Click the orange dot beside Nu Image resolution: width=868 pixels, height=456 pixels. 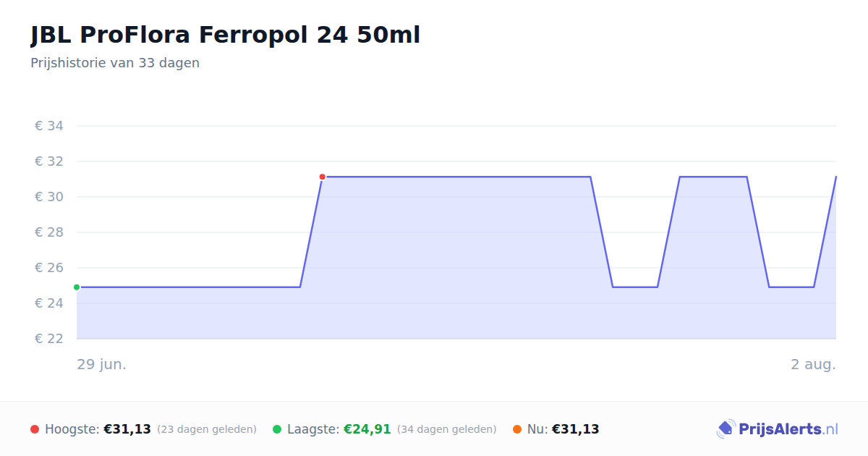click(x=517, y=429)
